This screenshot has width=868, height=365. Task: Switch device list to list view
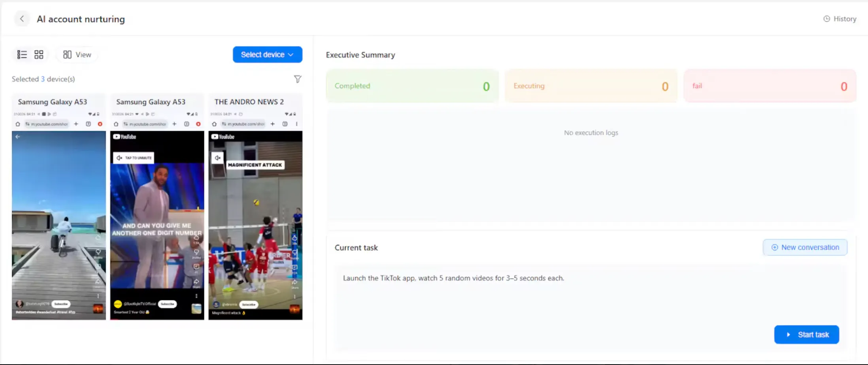22,55
